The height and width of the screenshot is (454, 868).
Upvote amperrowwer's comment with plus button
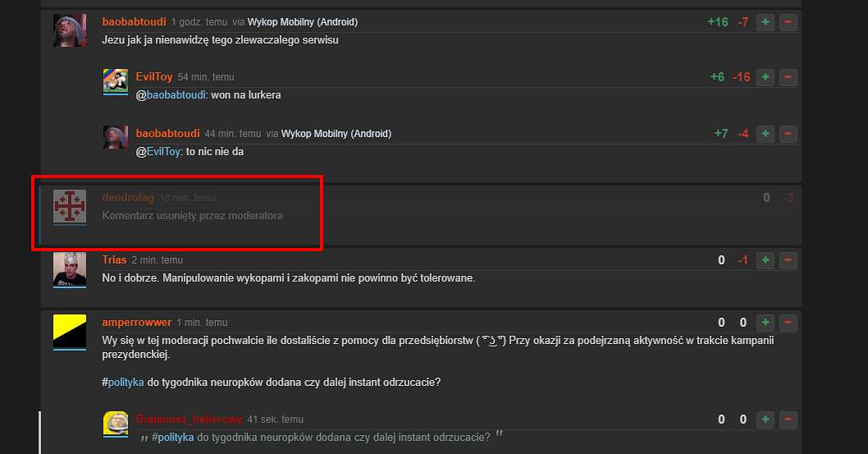765,322
